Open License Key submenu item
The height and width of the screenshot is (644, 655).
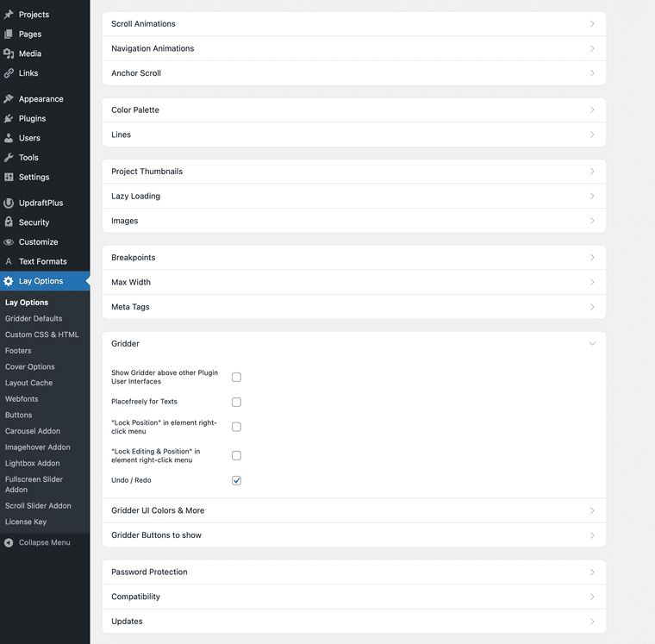[x=26, y=522]
